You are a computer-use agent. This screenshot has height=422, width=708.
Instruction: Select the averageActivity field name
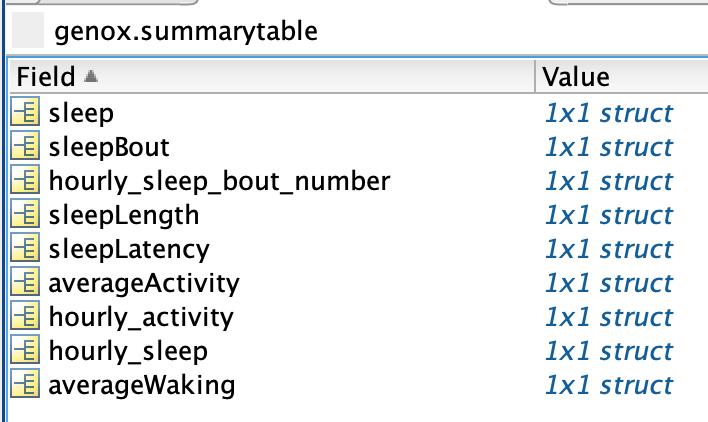(144, 283)
